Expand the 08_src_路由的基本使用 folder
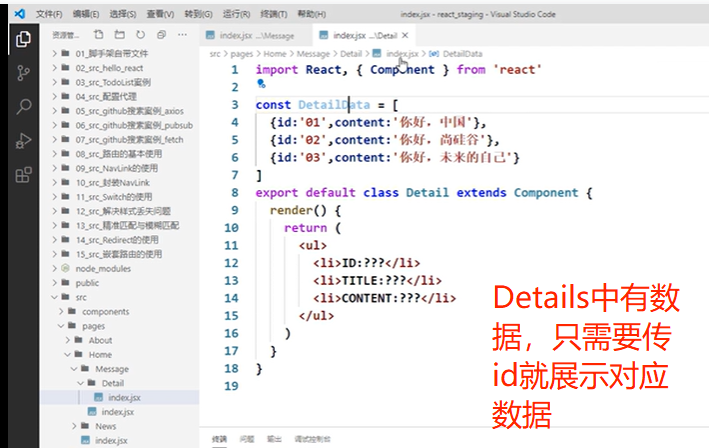709x448 pixels. [118, 154]
